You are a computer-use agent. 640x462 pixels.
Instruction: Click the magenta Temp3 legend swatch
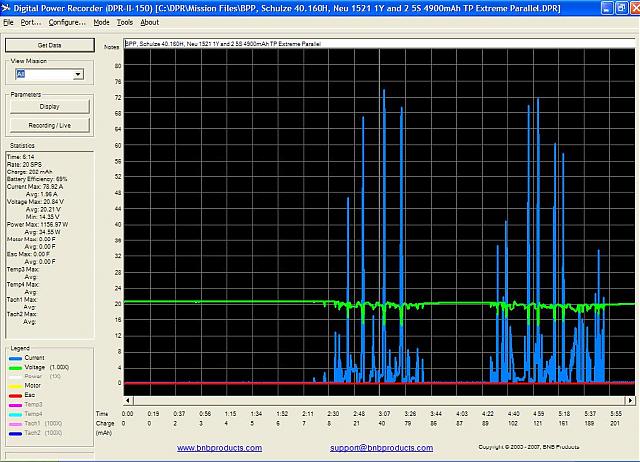(14, 404)
